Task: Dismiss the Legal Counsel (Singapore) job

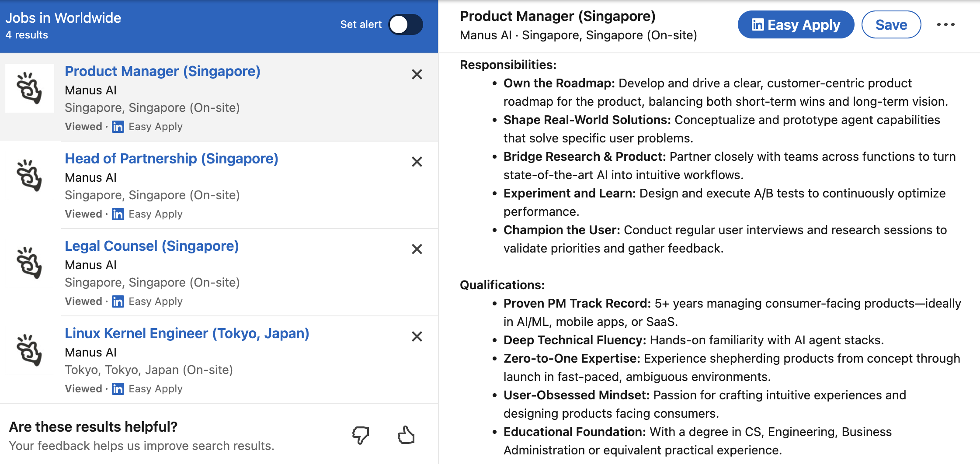Action: [x=417, y=249]
